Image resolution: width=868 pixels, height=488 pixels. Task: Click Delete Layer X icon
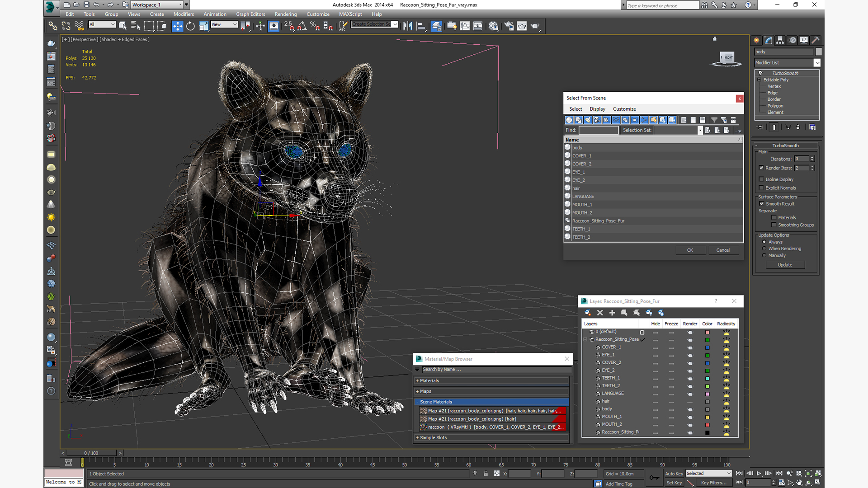[x=600, y=313]
